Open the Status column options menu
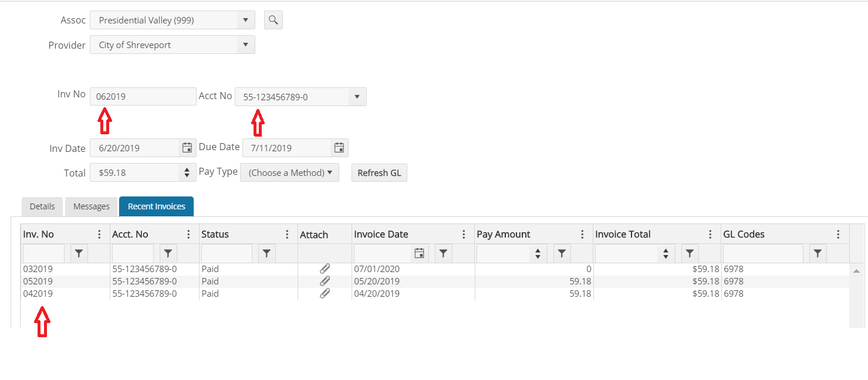Image resolution: width=868 pixels, height=380 pixels. click(x=287, y=234)
